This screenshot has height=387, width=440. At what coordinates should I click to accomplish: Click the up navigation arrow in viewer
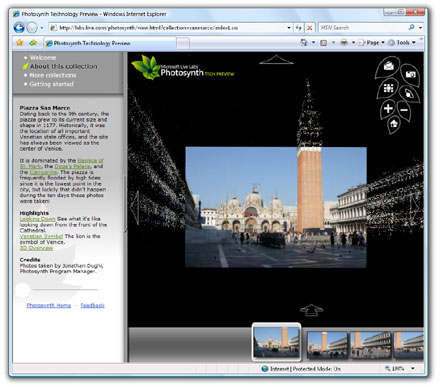point(276,60)
